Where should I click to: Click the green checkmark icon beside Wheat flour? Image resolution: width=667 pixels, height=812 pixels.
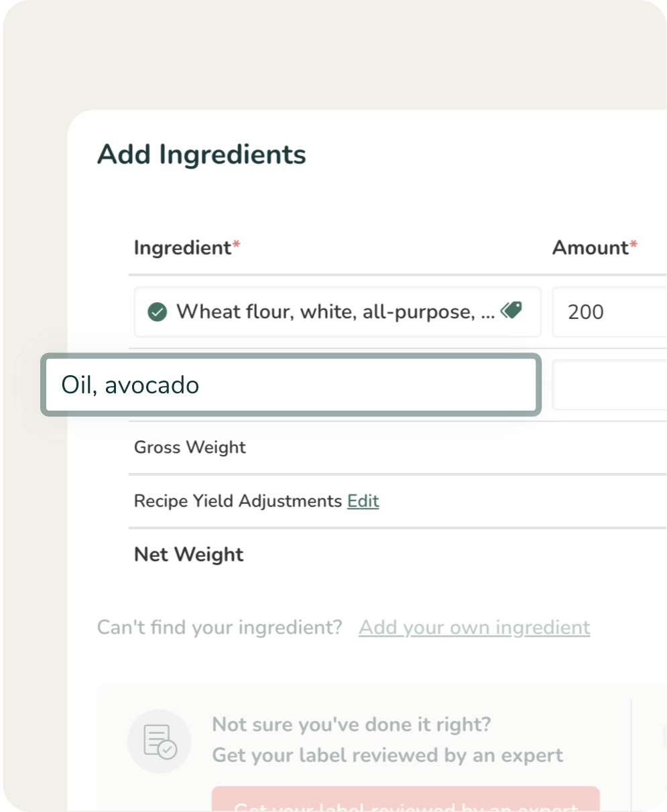pos(158,312)
